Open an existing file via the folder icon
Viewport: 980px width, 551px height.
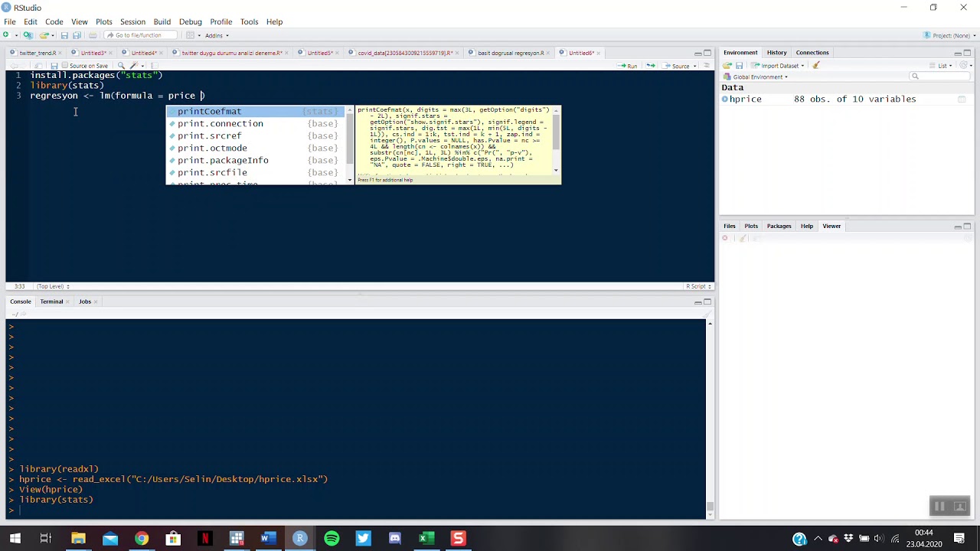coord(44,35)
